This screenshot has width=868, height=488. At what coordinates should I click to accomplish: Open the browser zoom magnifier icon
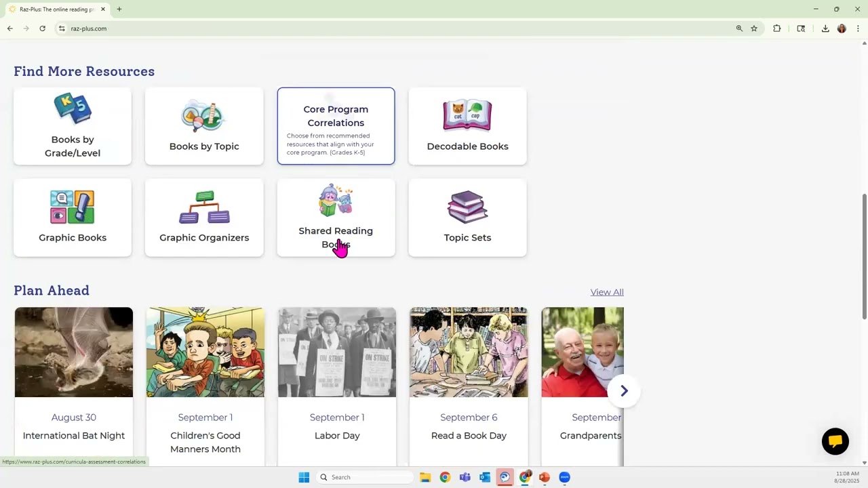[x=739, y=28]
